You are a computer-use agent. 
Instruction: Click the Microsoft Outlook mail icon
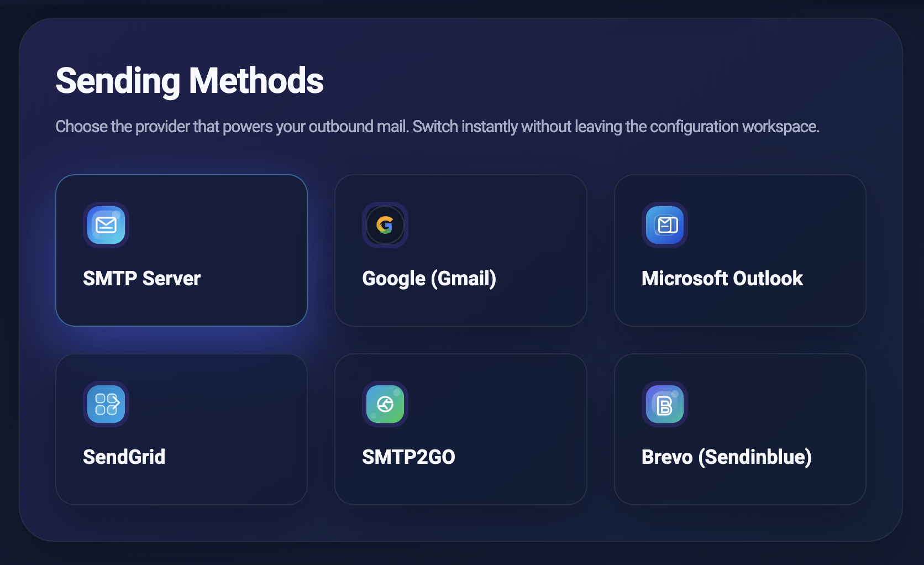pyautogui.click(x=665, y=225)
